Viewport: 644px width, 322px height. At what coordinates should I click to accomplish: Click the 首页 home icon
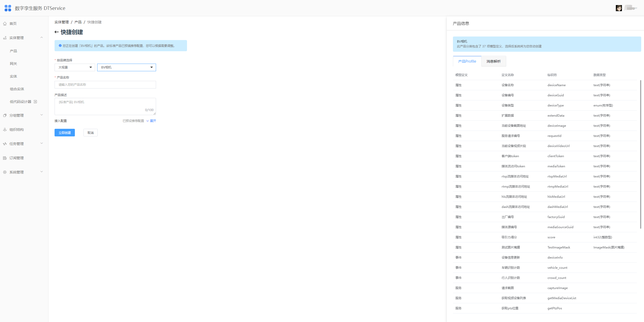coord(5,24)
